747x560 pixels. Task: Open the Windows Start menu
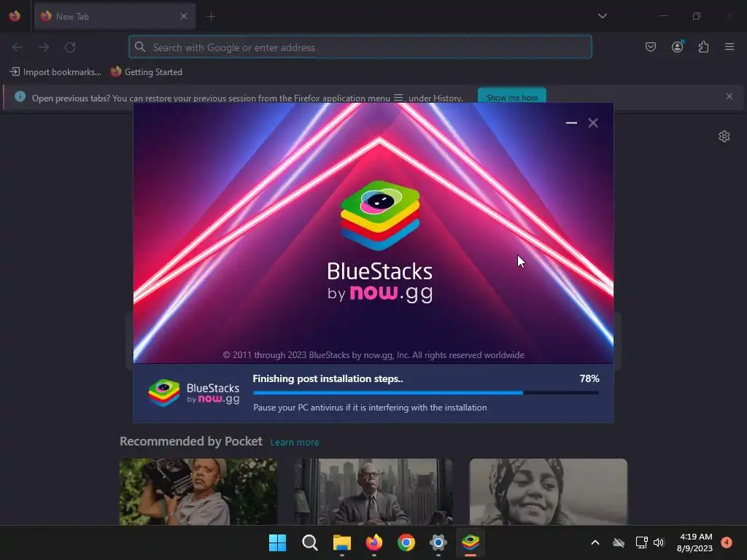tap(278, 542)
